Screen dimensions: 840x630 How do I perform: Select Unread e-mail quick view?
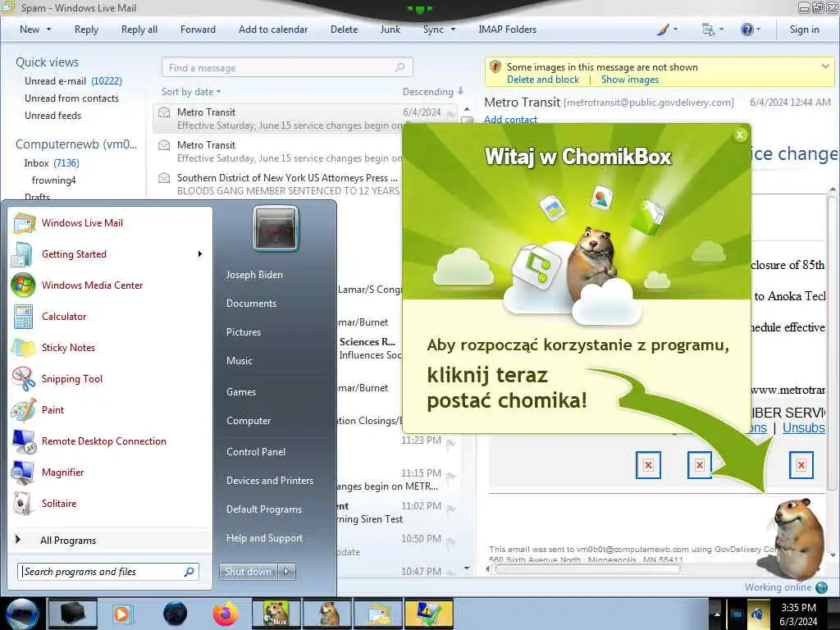click(73, 81)
